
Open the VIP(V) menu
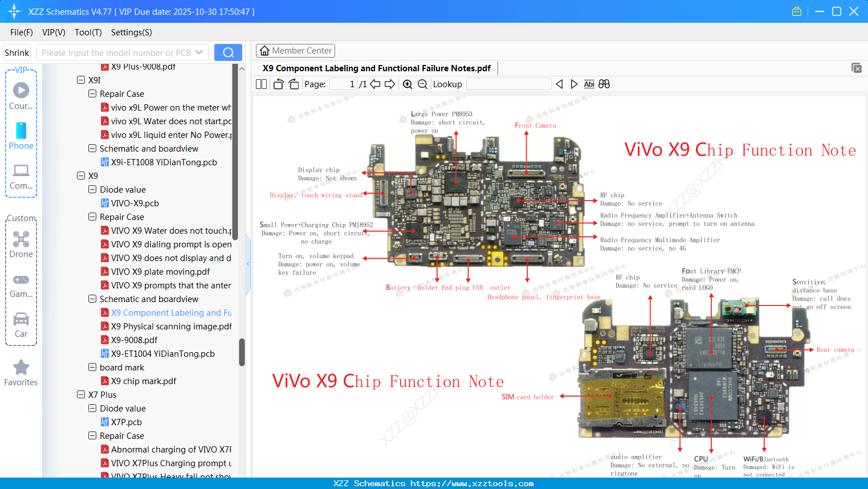point(54,32)
